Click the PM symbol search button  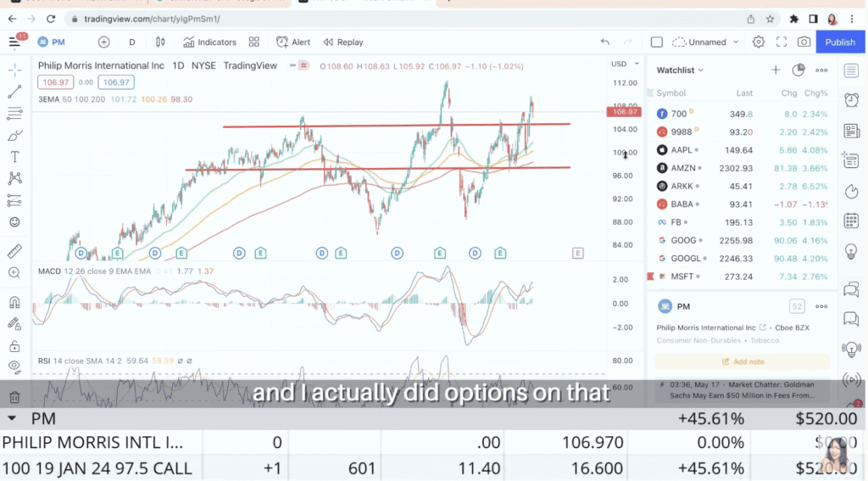click(x=52, y=42)
